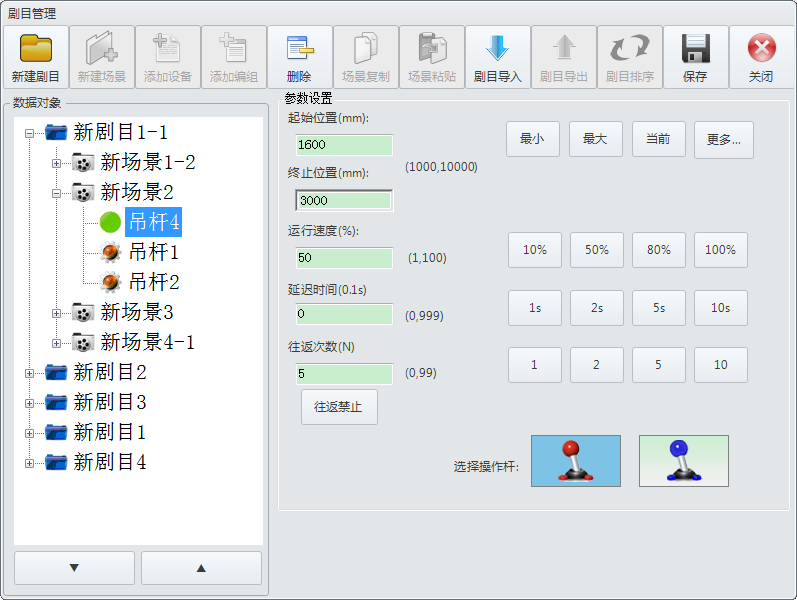Click the 更多... position button
Image resolution: width=797 pixels, height=600 pixels.
(723, 140)
